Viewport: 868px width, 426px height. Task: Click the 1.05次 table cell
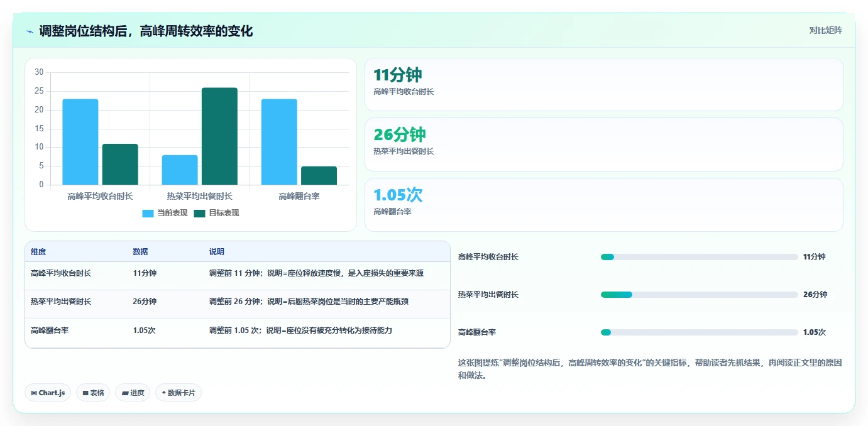(144, 330)
